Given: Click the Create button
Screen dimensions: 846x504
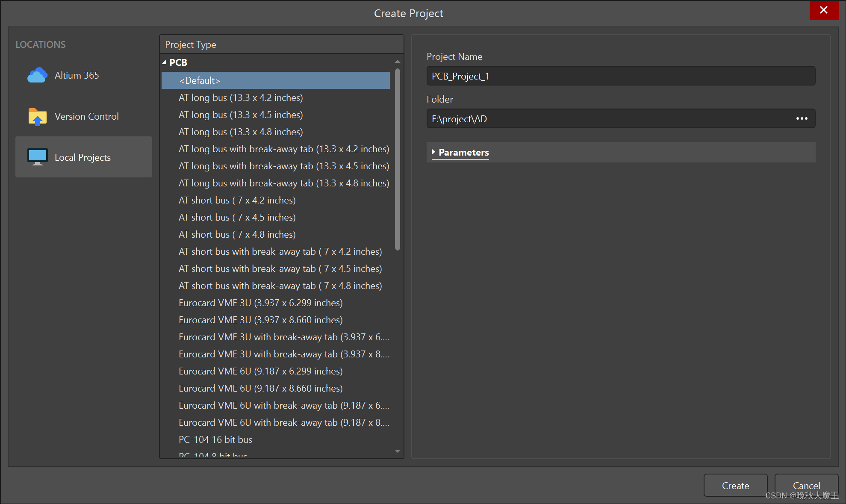Looking at the screenshot, I should click(x=735, y=485).
